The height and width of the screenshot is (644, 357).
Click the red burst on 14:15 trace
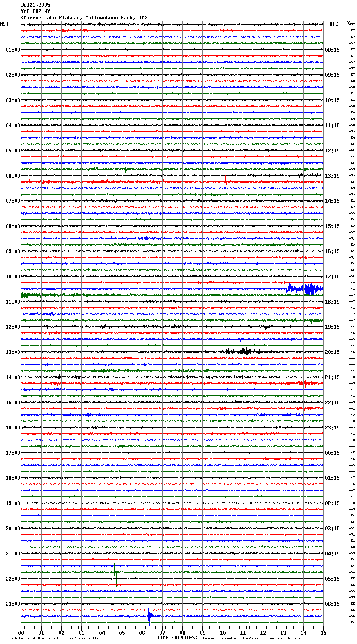coord(303,383)
